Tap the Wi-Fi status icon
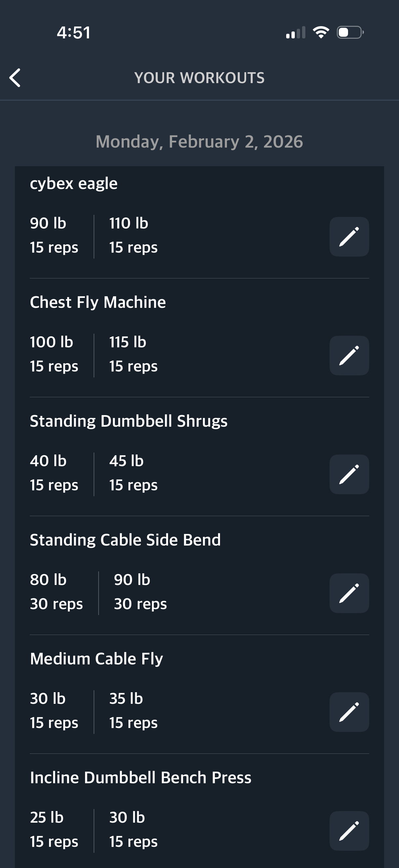The image size is (399, 868). click(321, 32)
